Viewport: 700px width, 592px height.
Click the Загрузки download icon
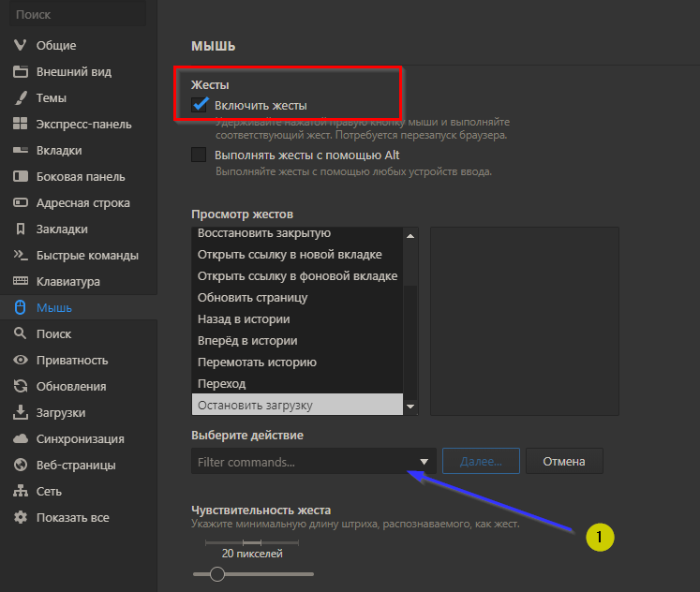[x=20, y=412]
